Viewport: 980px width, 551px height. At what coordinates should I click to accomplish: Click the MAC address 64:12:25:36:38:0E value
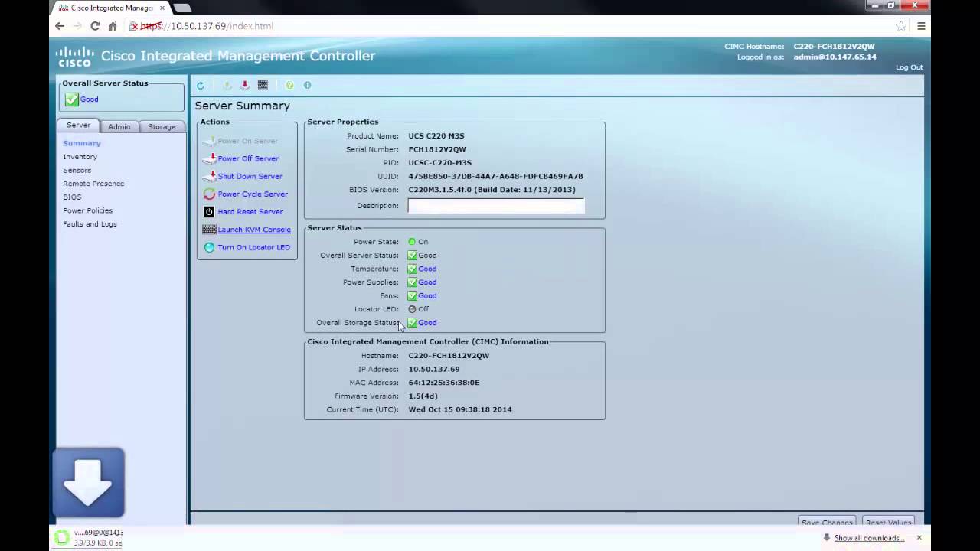point(444,383)
